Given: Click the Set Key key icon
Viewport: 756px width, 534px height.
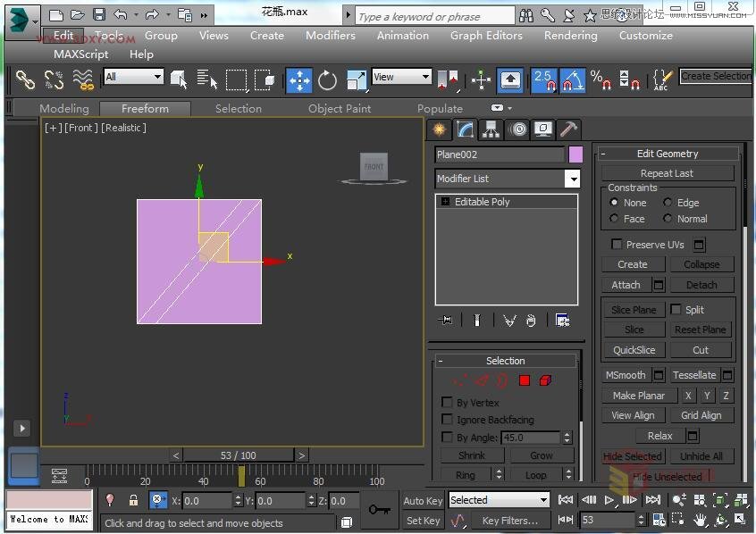Looking at the screenshot, I should click(x=381, y=510).
